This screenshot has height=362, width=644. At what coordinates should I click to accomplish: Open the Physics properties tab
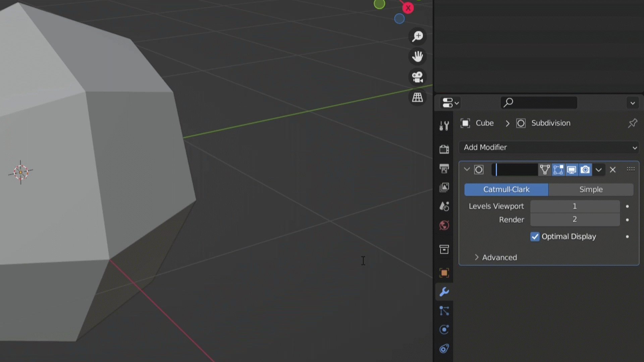[x=444, y=330]
